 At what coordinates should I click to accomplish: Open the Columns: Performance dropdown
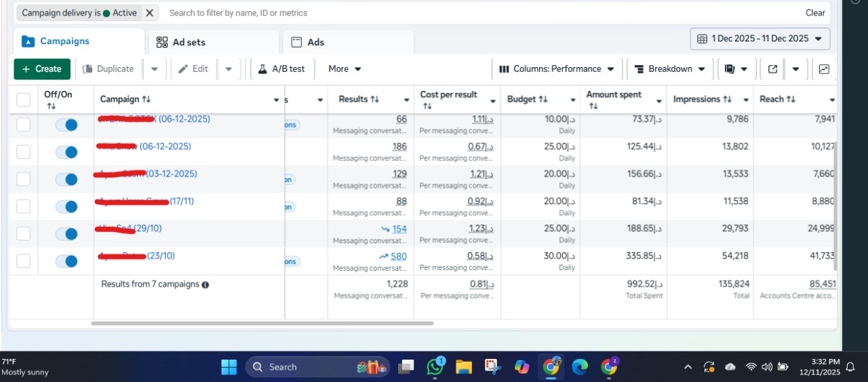tap(557, 69)
